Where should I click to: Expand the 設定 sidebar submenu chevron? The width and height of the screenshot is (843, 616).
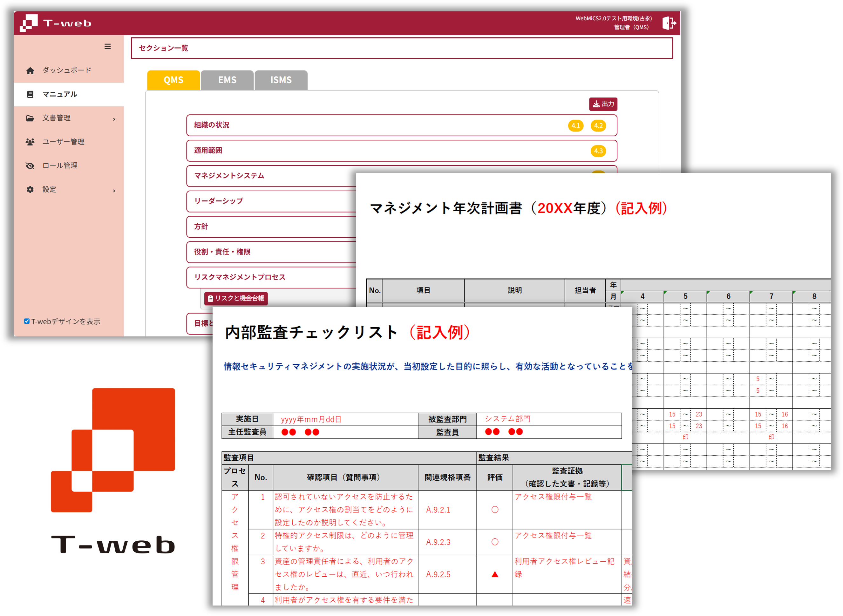coord(114,191)
